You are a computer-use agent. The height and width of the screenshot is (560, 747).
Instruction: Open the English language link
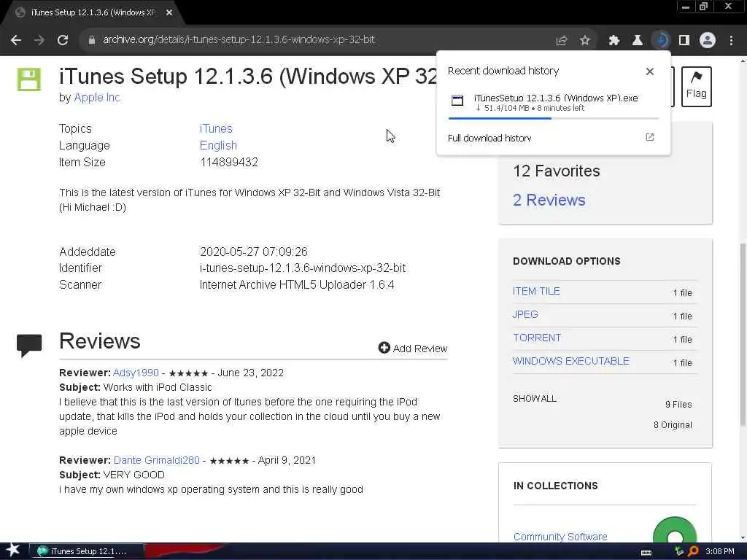tap(218, 145)
